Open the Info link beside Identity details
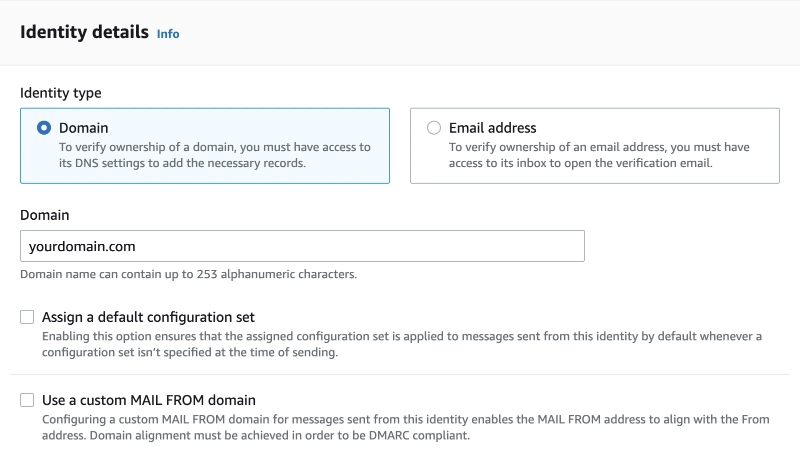 point(168,34)
